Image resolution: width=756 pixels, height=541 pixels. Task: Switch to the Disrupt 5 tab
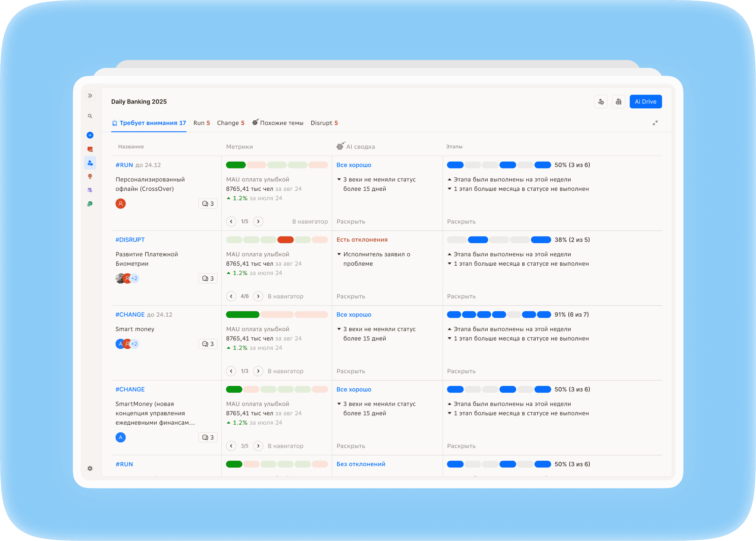coord(324,123)
